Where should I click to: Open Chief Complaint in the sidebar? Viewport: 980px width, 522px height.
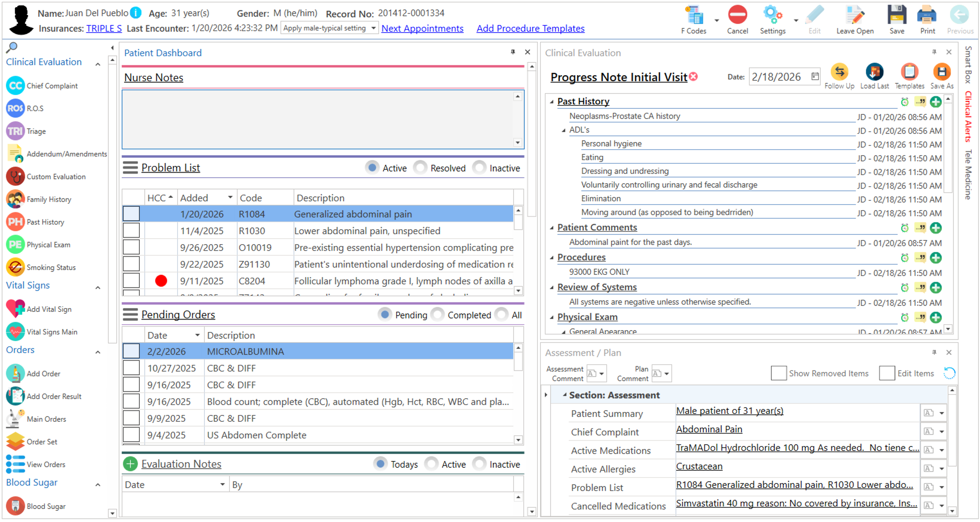52,86
